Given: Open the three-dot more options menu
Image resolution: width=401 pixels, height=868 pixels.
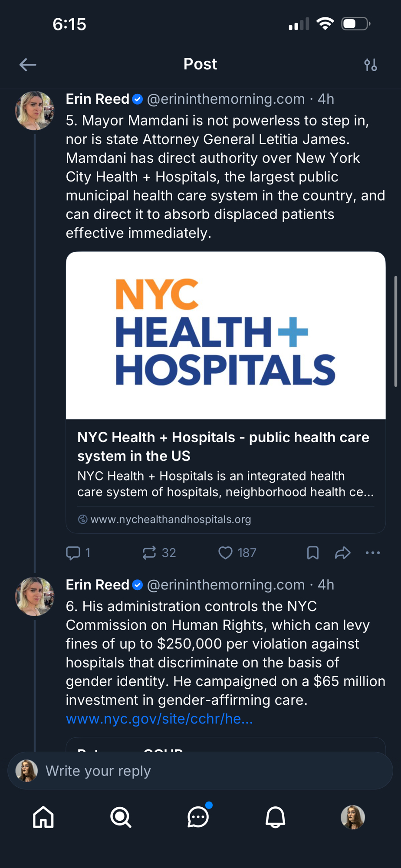Looking at the screenshot, I should (372, 552).
